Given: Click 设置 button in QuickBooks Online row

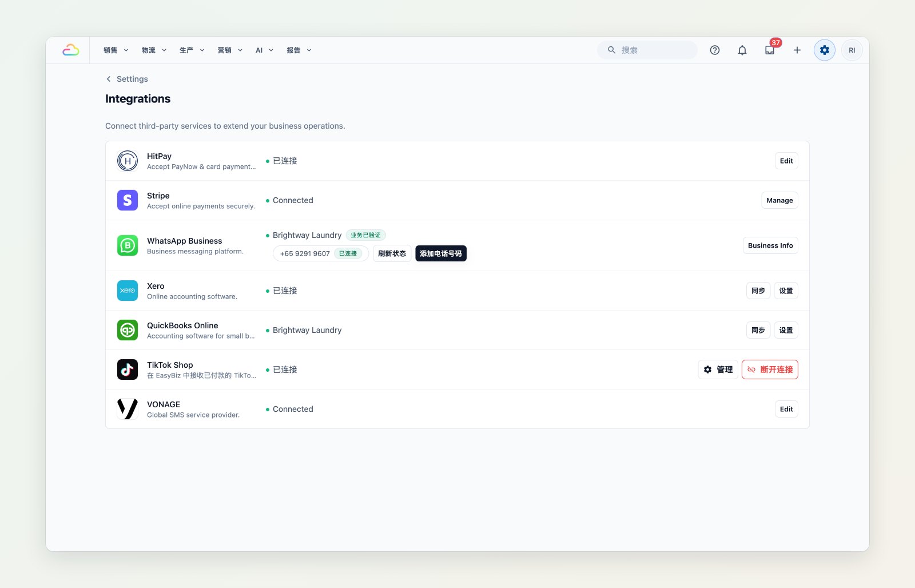Looking at the screenshot, I should (x=786, y=330).
